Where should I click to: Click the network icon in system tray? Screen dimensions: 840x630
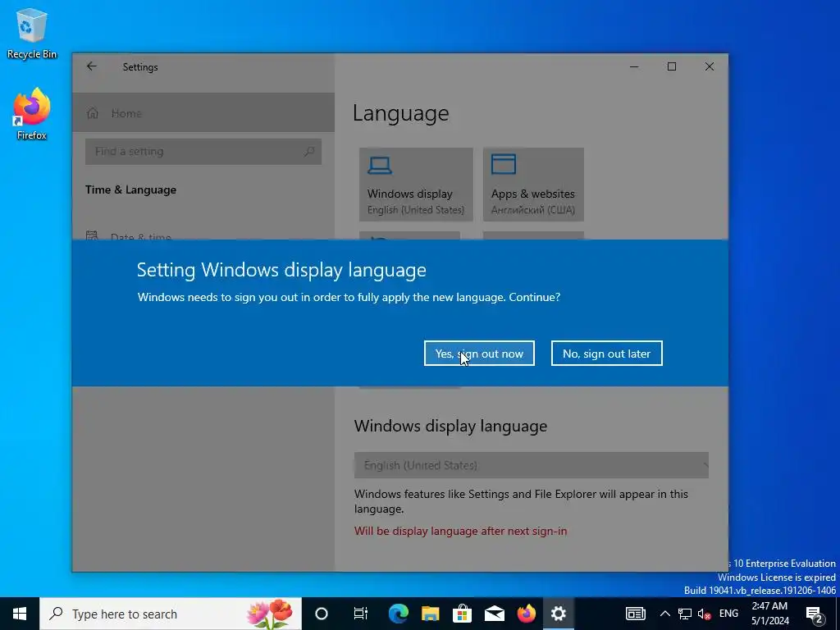[x=685, y=614]
